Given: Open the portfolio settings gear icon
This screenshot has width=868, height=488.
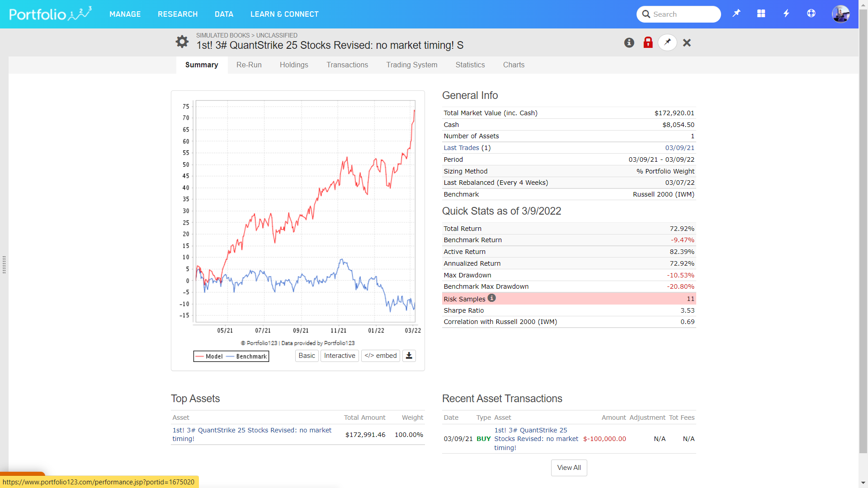Looking at the screenshot, I should (182, 42).
